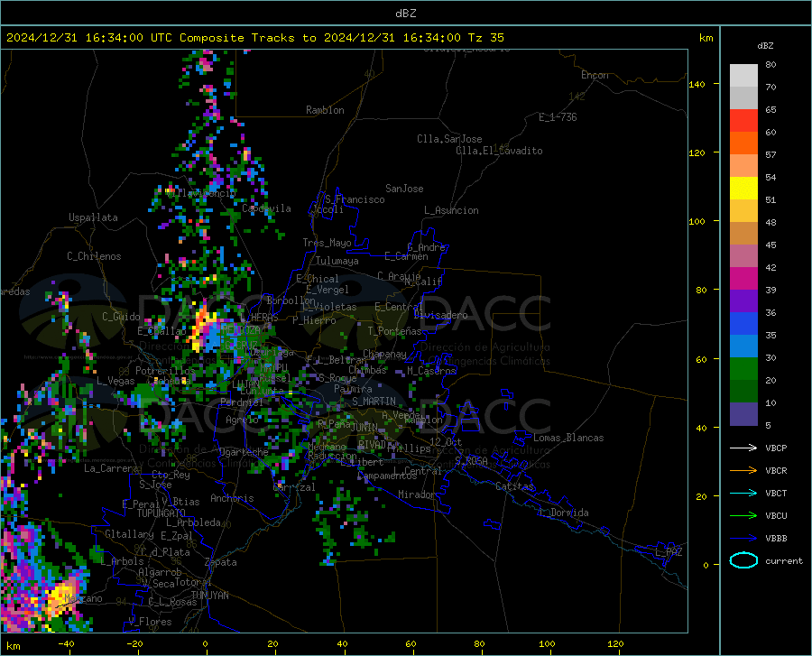Click the red 60 dBZ color swatch
This screenshot has height=656, width=812.
pyautogui.click(x=743, y=121)
